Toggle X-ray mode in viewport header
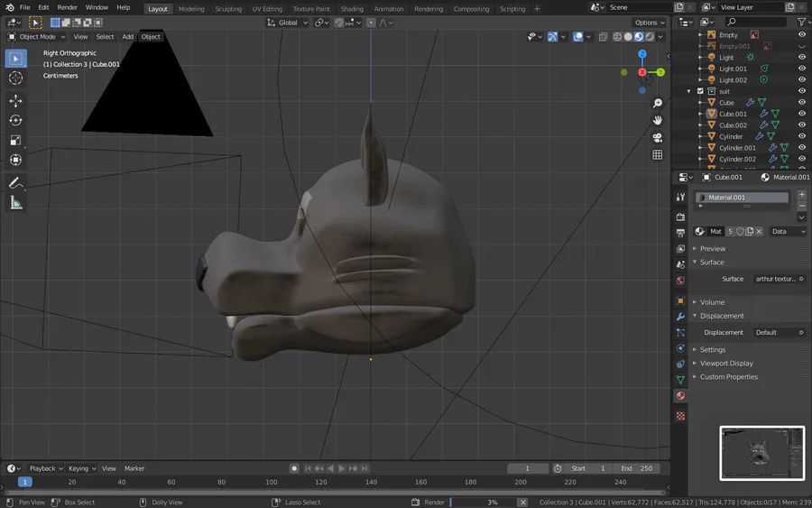The image size is (812, 508). [603, 37]
